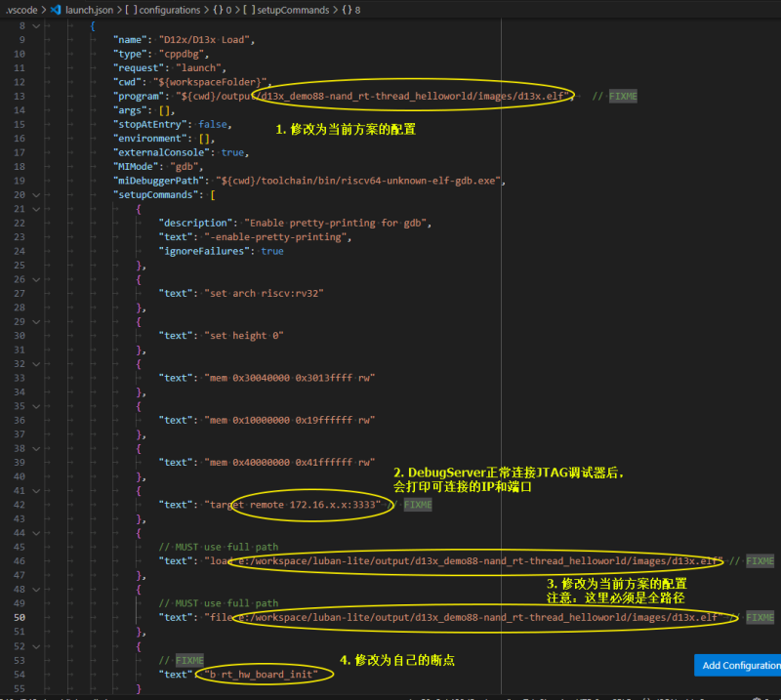Click "-enable-pretty-printing" text value
781x700 pixels.
click(x=275, y=237)
